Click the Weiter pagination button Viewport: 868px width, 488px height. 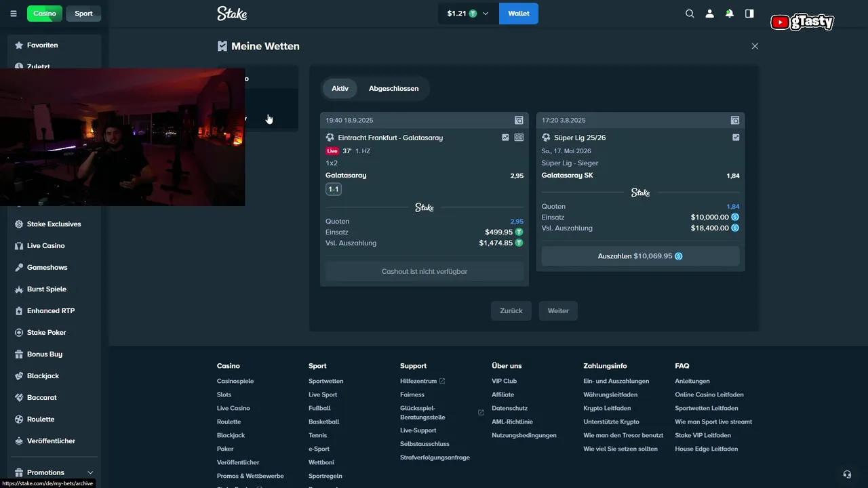click(x=558, y=310)
